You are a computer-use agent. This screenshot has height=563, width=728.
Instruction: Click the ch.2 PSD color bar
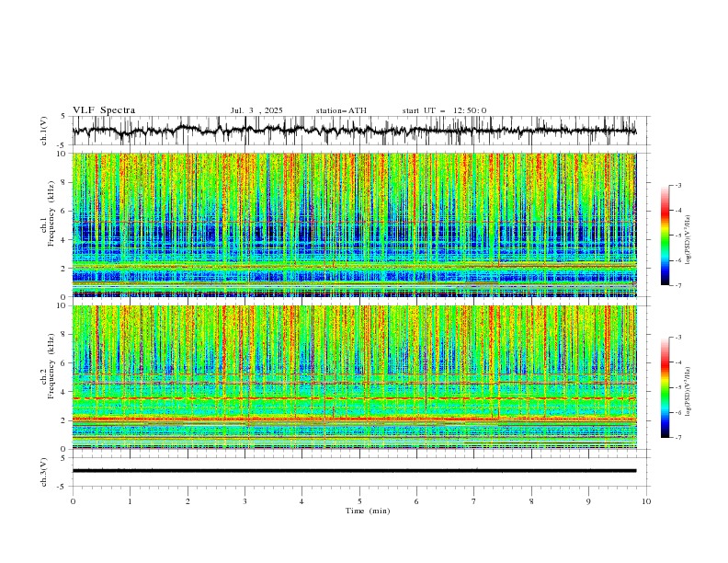coord(665,387)
